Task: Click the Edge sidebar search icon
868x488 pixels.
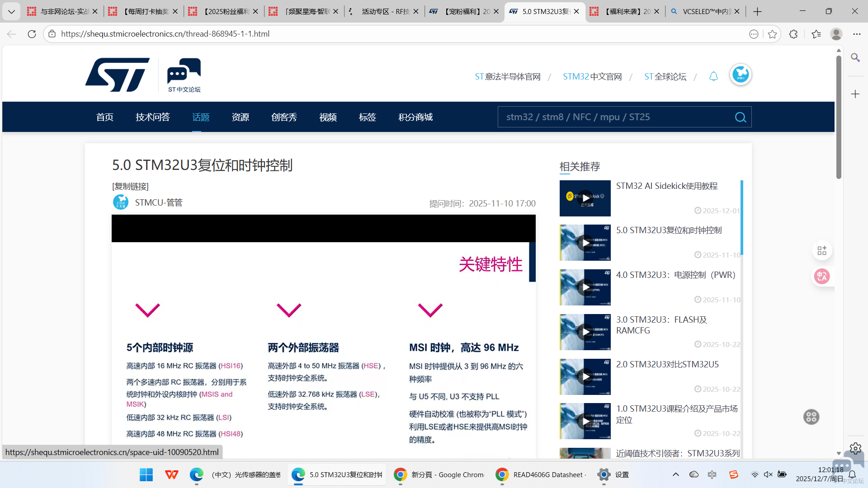Action: (855, 57)
